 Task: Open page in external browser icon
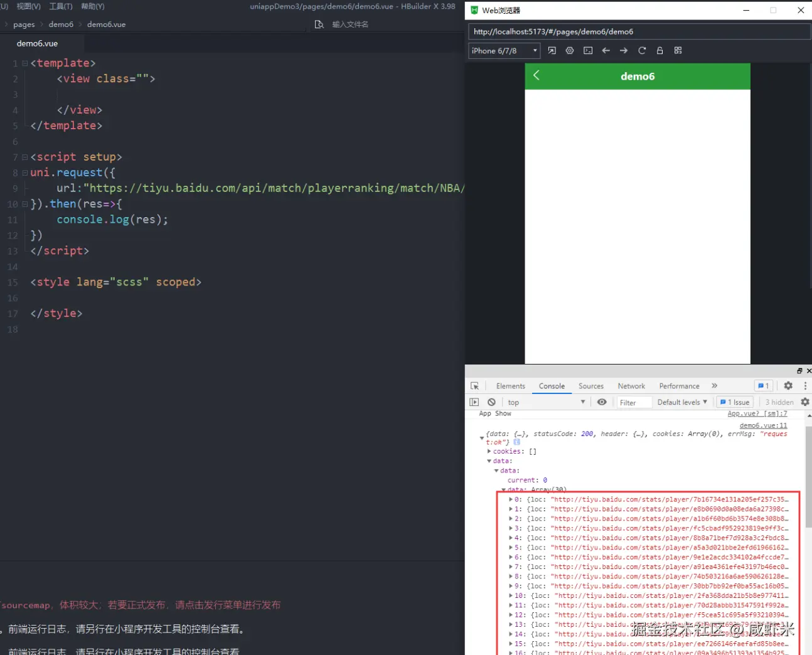point(552,50)
